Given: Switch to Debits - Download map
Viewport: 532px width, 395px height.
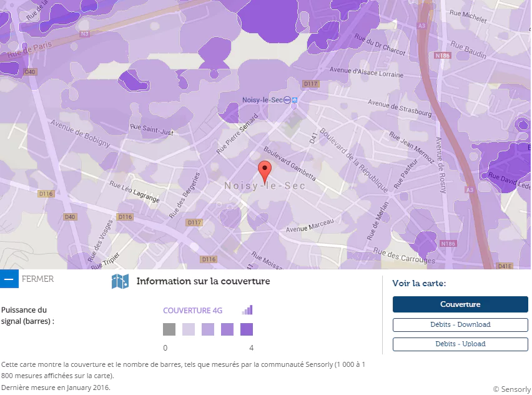Looking at the screenshot, I should coord(460,325).
